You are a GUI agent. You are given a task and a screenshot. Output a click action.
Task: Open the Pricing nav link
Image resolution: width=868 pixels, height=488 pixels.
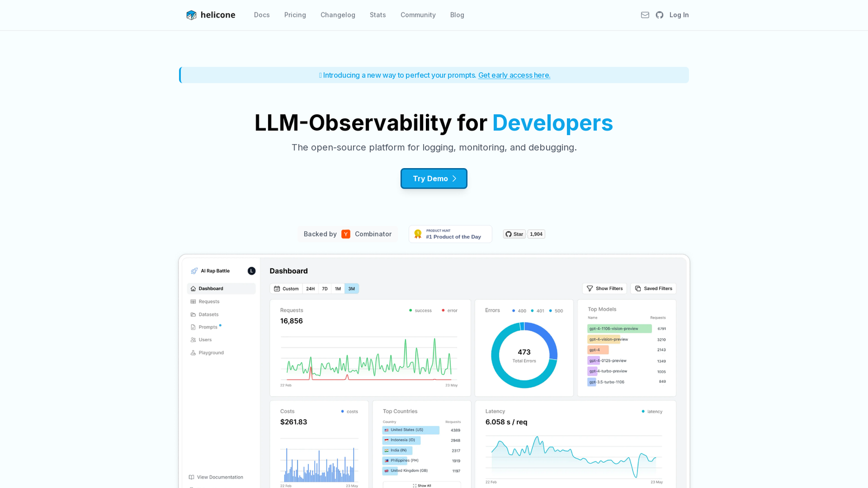click(295, 15)
